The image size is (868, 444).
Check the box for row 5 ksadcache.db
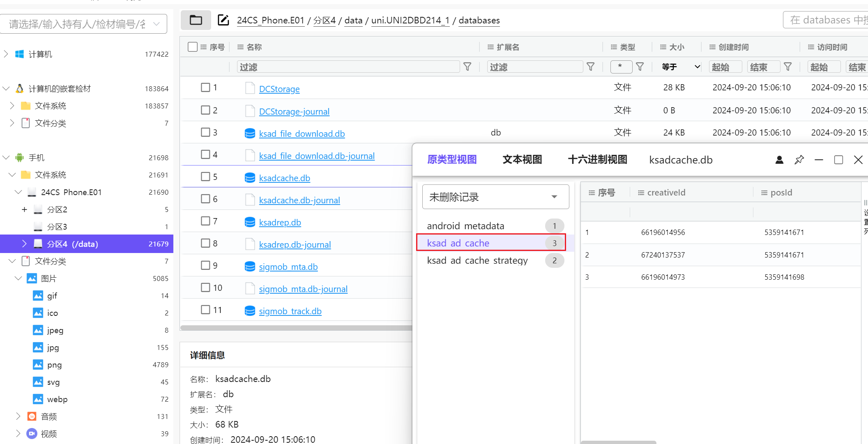[x=205, y=177]
